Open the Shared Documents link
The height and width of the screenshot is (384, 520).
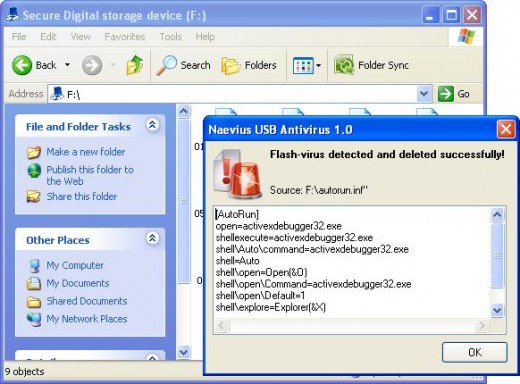click(x=87, y=301)
